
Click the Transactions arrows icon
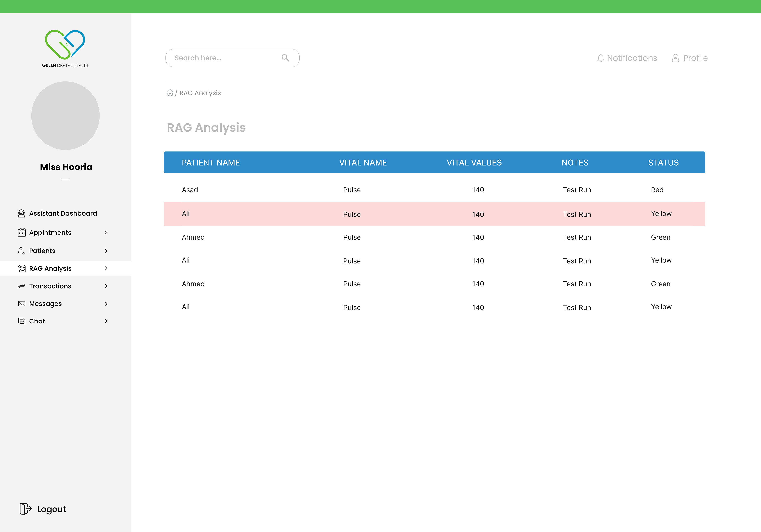coord(22,286)
